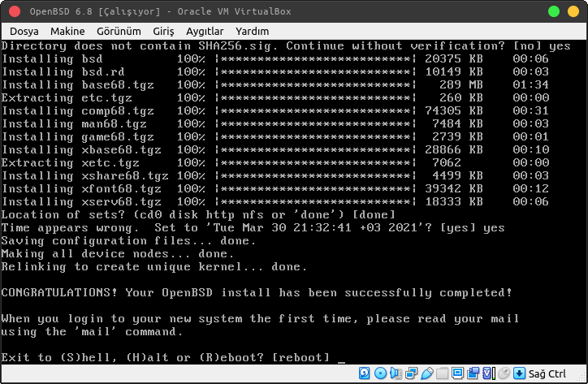Click the shared folders status icon

[x=442, y=373]
